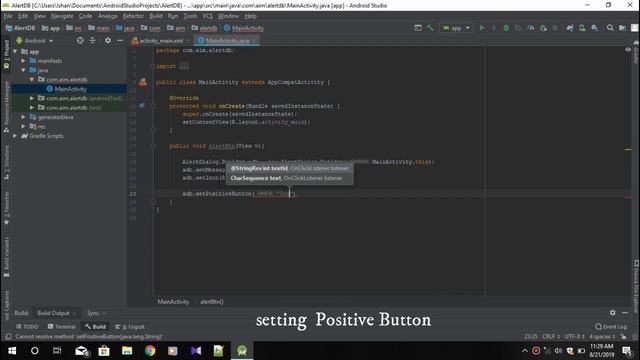This screenshot has width=640, height=360.
Task: Expand the generatedJava folder
Action: coord(24,117)
